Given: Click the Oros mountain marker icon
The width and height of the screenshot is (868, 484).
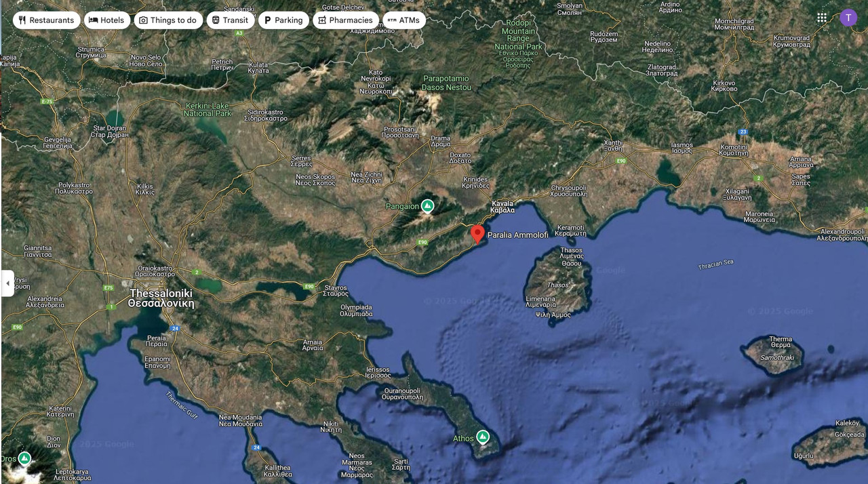Looking at the screenshot, I should tap(24, 458).
